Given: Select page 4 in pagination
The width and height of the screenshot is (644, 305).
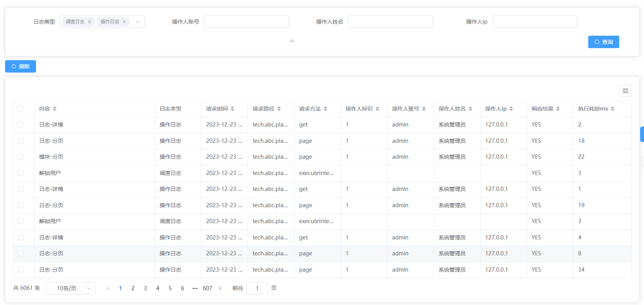Looking at the screenshot, I should [x=158, y=288].
